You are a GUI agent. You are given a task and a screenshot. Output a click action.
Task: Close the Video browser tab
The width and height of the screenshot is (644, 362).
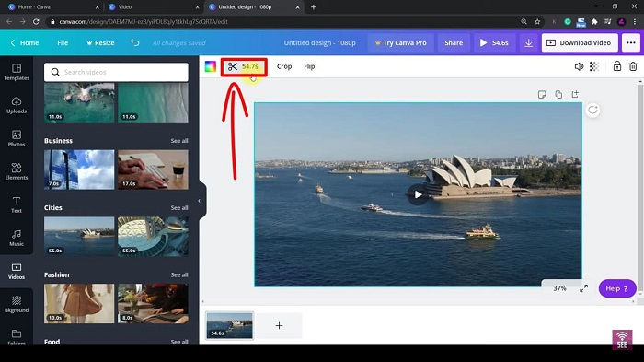point(197,7)
